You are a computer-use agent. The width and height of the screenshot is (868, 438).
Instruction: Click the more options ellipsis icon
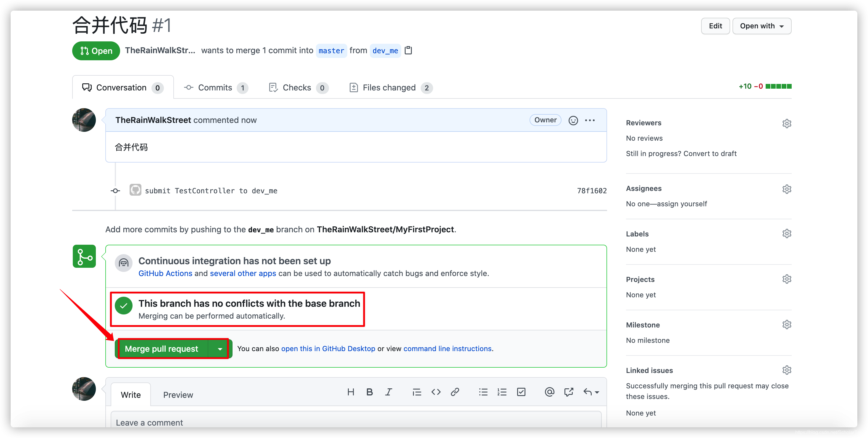point(590,120)
